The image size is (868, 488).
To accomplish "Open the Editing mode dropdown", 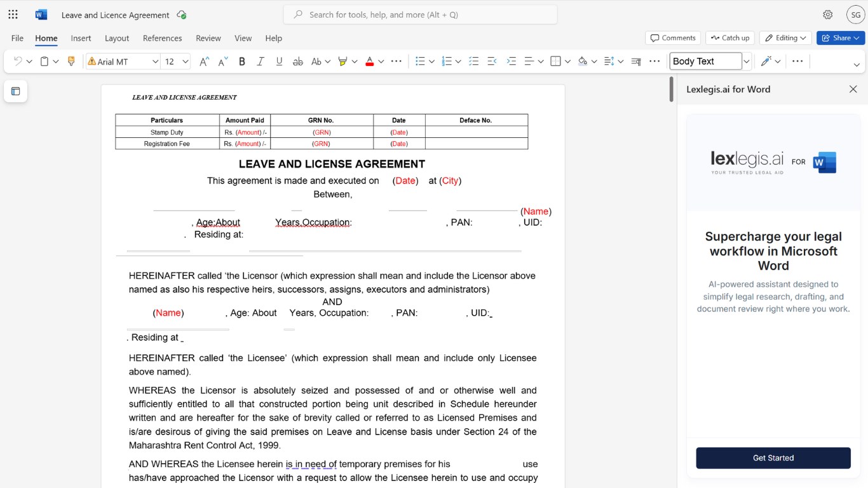I will [x=785, y=38].
